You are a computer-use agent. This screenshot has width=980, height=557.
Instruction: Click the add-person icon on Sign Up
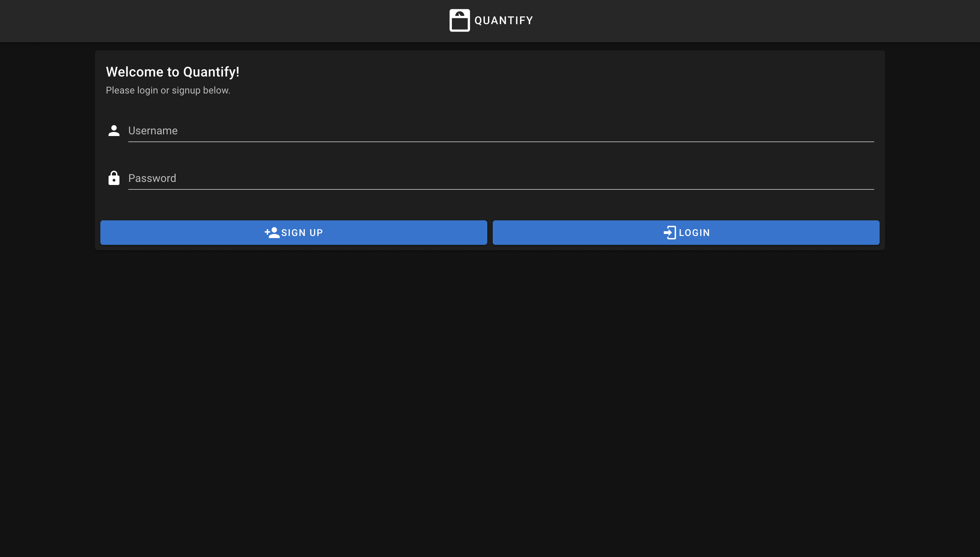(272, 233)
